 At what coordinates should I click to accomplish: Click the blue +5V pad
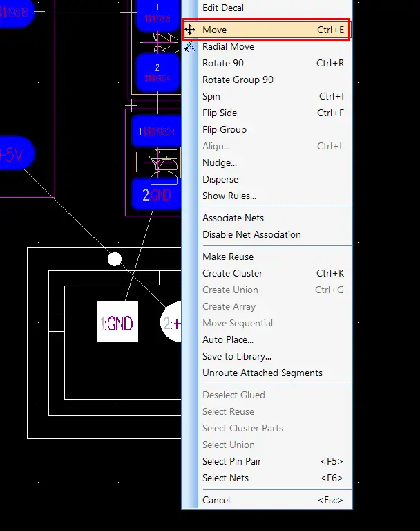[17, 153]
